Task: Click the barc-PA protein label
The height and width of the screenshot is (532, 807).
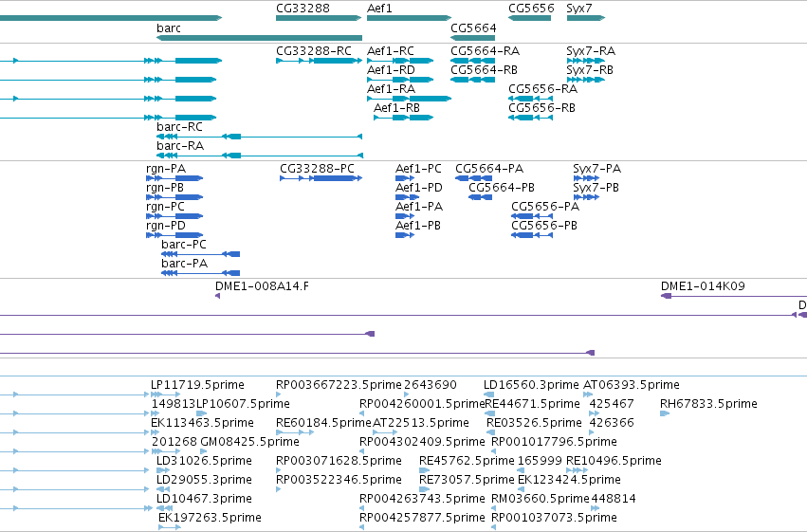Action: coord(184,264)
